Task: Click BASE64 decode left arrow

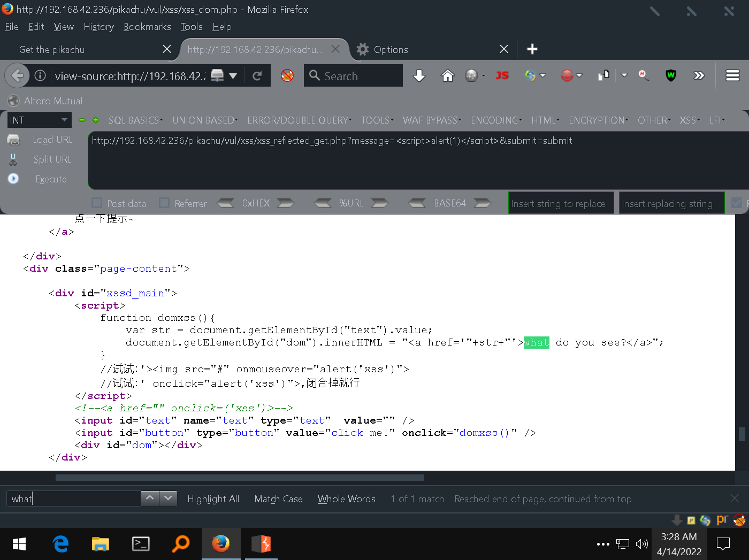Action: click(417, 203)
